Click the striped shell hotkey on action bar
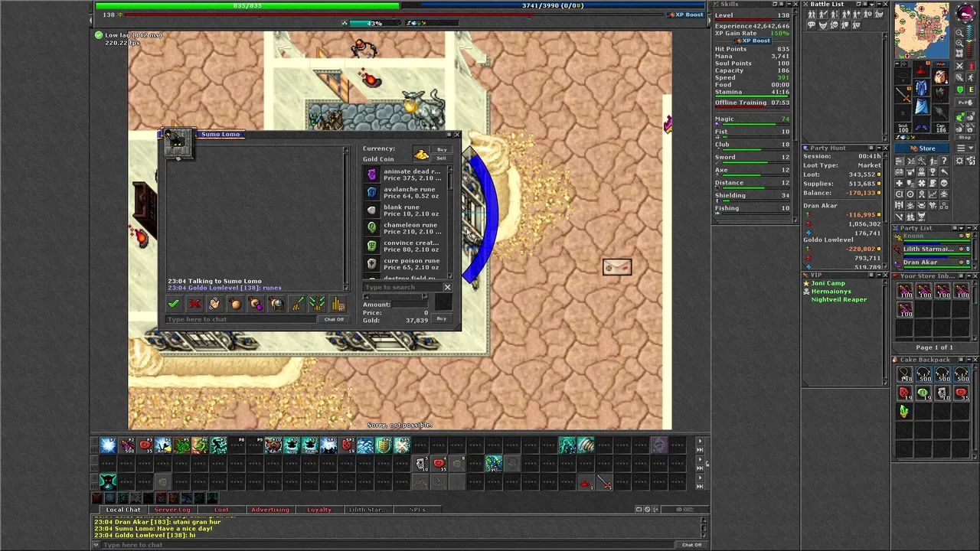Viewport: 980px width, 551px height. (586, 445)
